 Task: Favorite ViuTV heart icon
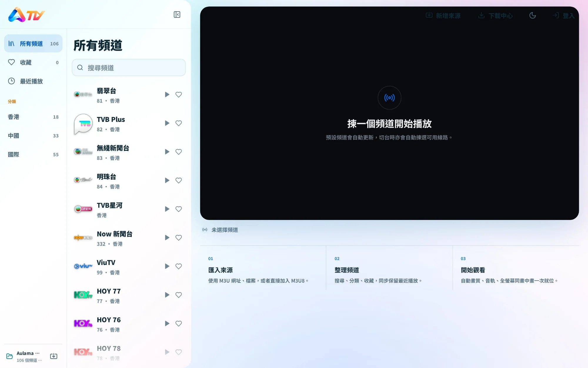pos(178,266)
